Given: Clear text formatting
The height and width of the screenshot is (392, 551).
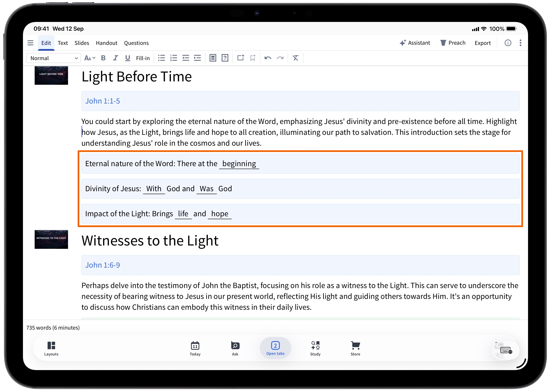Looking at the screenshot, I should pos(295,58).
